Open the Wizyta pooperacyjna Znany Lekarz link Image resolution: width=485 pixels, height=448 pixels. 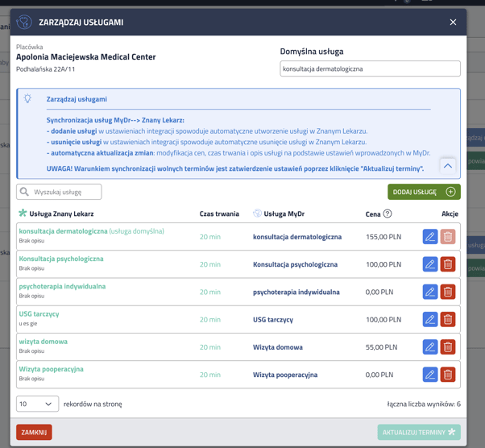[52, 369]
